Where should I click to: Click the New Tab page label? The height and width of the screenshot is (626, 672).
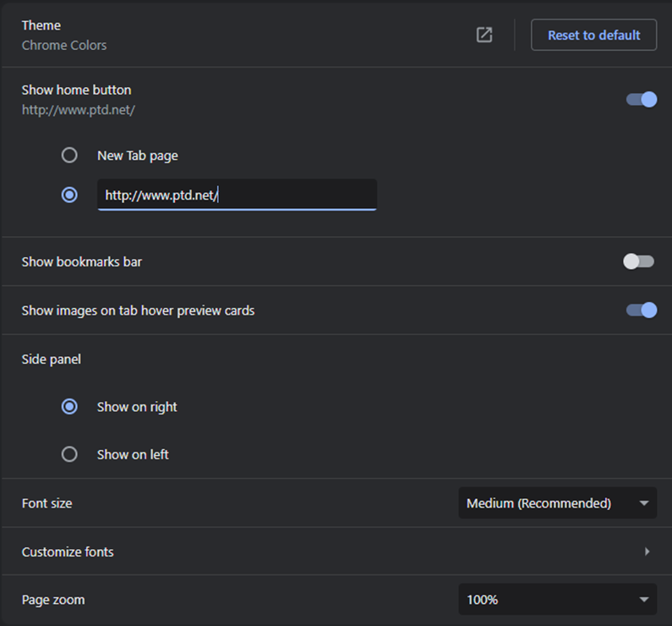138,156
